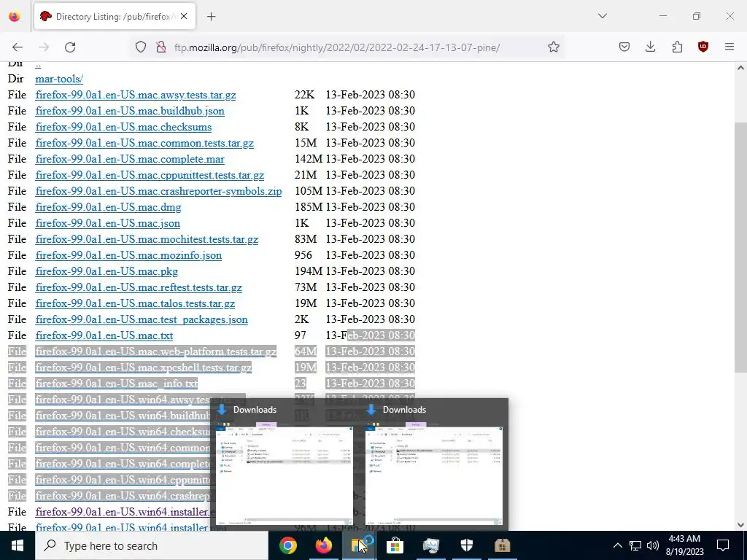This screenshot has height=560, width=747.
Task: Open the firefox mac.txt link
Action: point(104,335)
